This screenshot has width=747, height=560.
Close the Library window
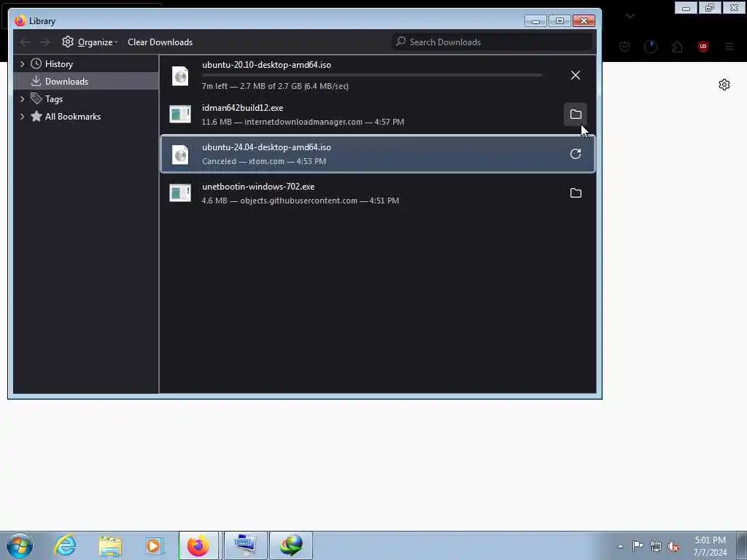pos(584,21)
